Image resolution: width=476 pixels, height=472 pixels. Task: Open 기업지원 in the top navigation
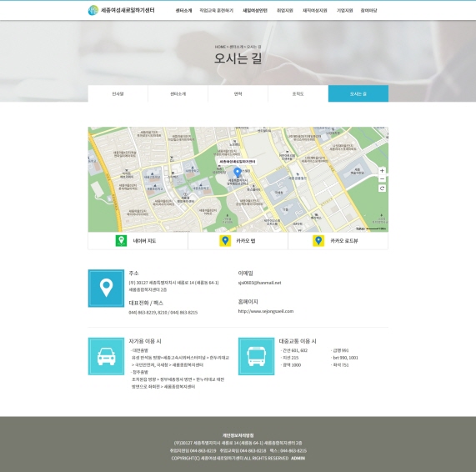click(344, 11)
